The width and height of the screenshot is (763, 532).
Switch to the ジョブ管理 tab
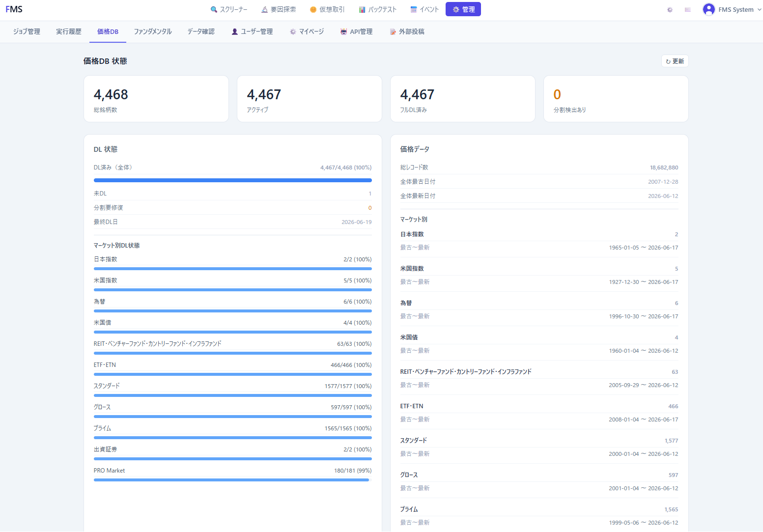click(x=27, y=31)
